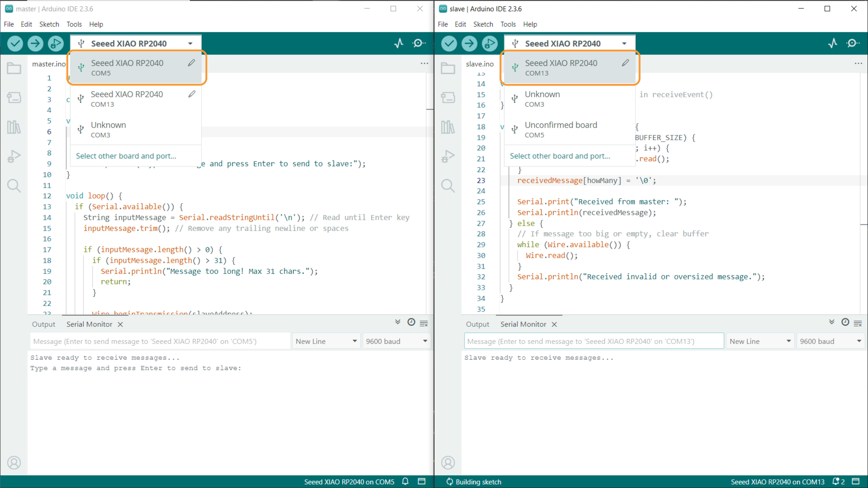Start Debugging icon in slave window

pyautogui.click(x=490, y=43)
